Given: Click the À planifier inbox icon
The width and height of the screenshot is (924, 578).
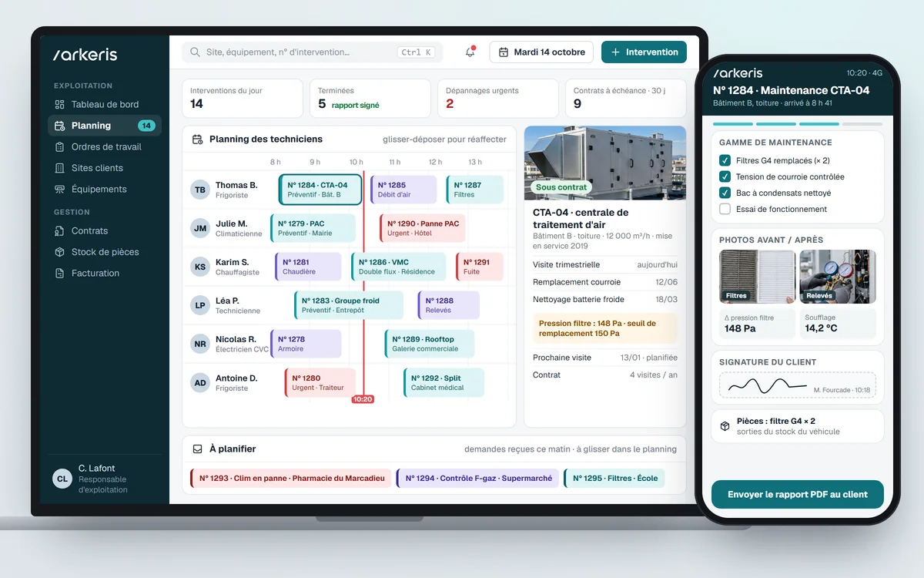Looking at the screenshot, I should click(x=197, y=449).
